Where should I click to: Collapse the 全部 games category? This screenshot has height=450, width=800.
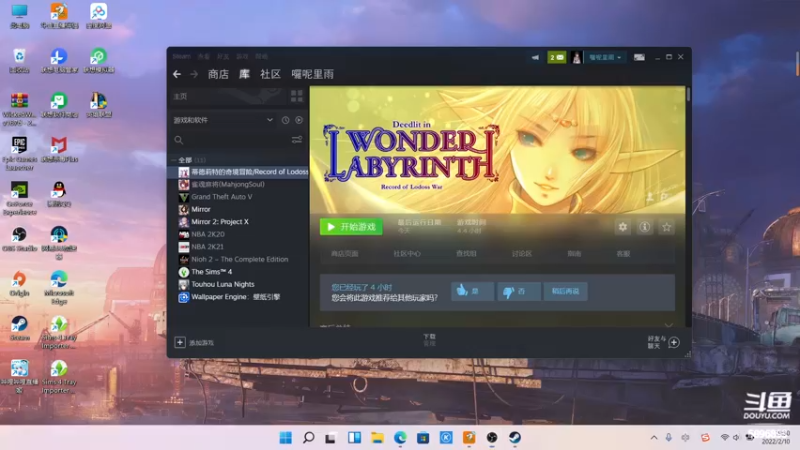(173, 160)
